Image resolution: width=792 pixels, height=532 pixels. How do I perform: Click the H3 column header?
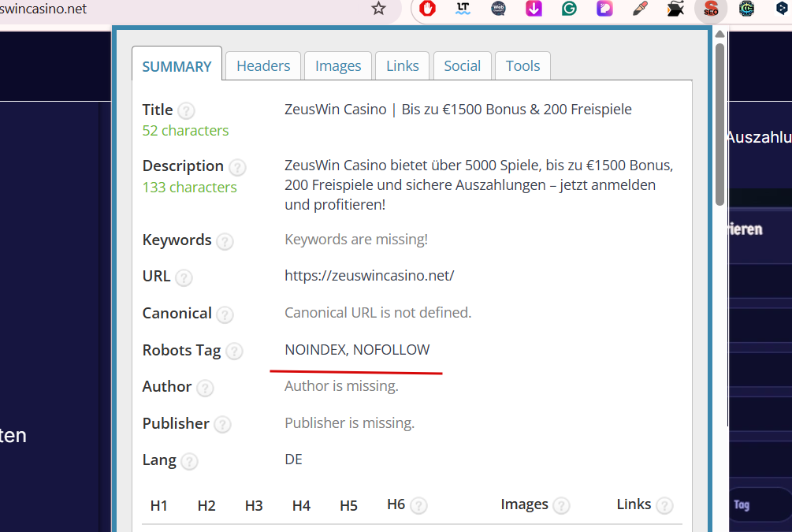pos(254,506)
